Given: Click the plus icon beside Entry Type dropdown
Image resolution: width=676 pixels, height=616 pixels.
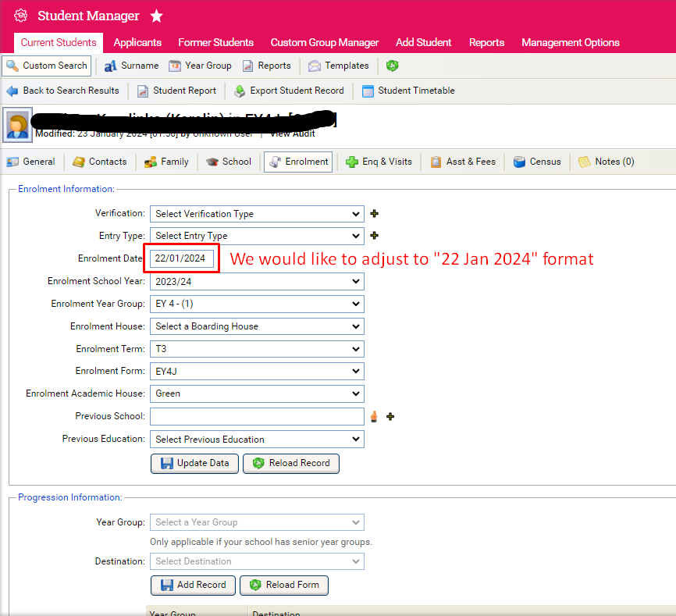Looking at the screenshot, I should pos(374,235).
